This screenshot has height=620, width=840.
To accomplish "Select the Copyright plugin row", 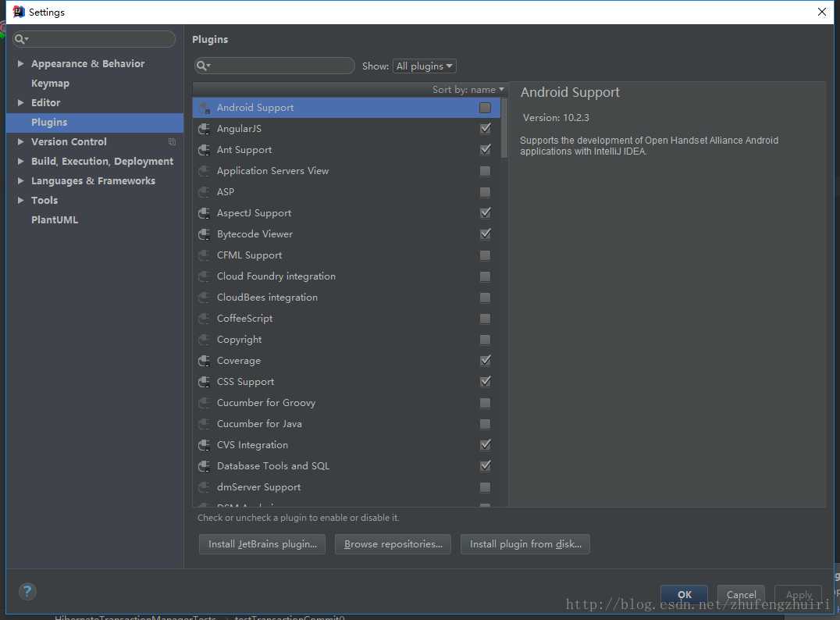I will 346,340.
